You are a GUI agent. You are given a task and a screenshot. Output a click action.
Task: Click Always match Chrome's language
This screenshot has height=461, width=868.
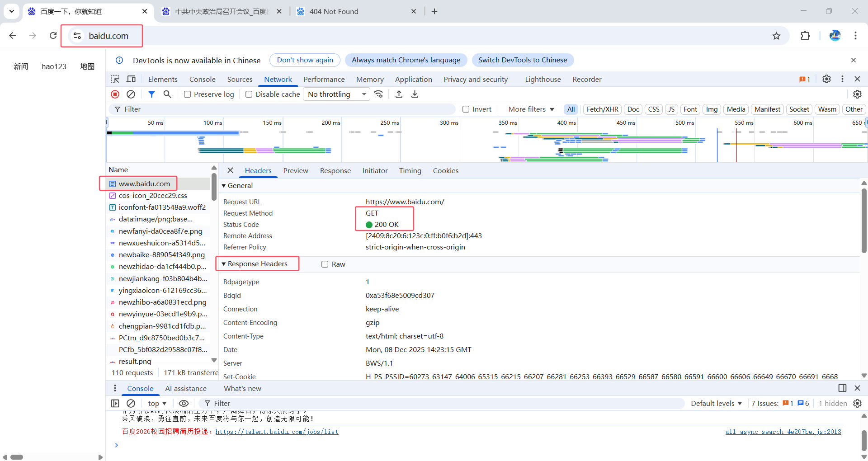click(406, 60)
